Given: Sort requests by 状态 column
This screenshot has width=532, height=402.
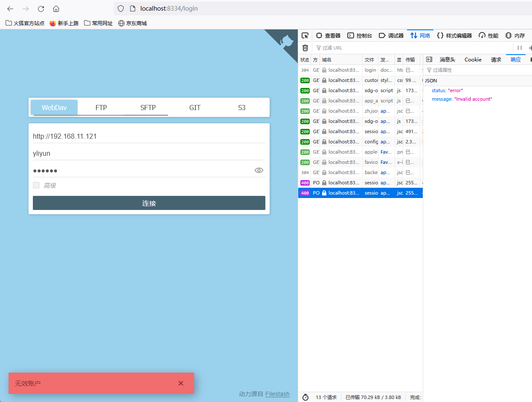Looking at the screenshot, I should point(305,60).
